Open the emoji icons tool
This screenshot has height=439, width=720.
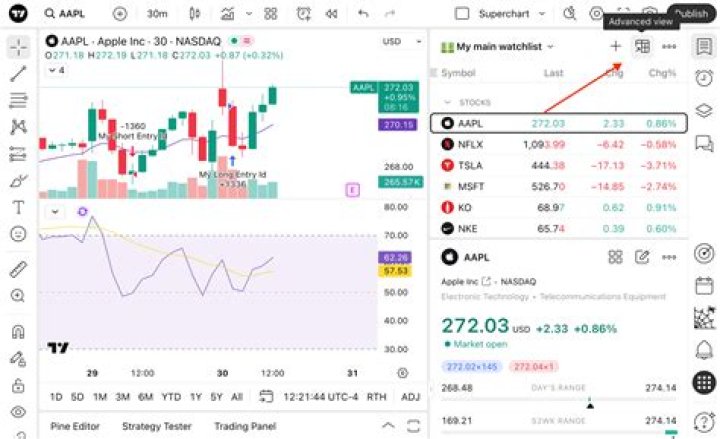tap(18, 234)
